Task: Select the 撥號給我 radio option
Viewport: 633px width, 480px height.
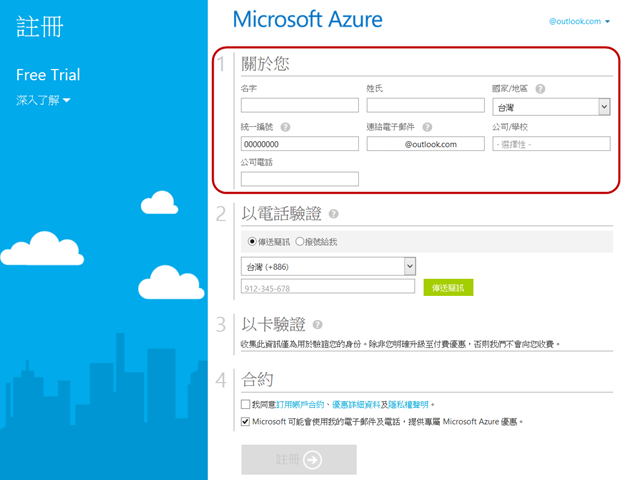Action: point(300,242)
